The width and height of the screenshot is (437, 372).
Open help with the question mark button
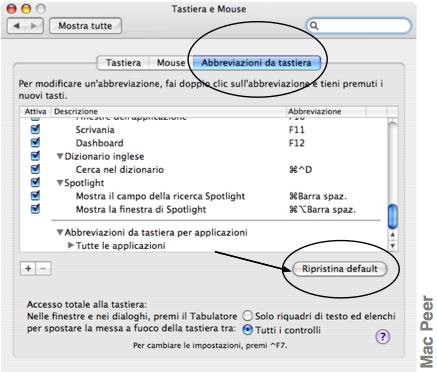point(383,336)
